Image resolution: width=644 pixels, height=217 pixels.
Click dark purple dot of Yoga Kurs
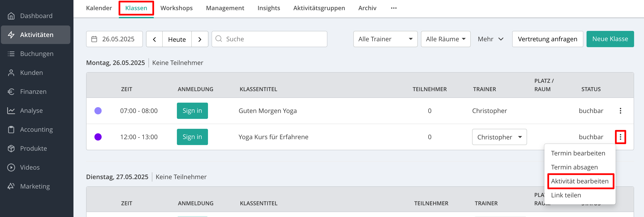coord(98,137)
